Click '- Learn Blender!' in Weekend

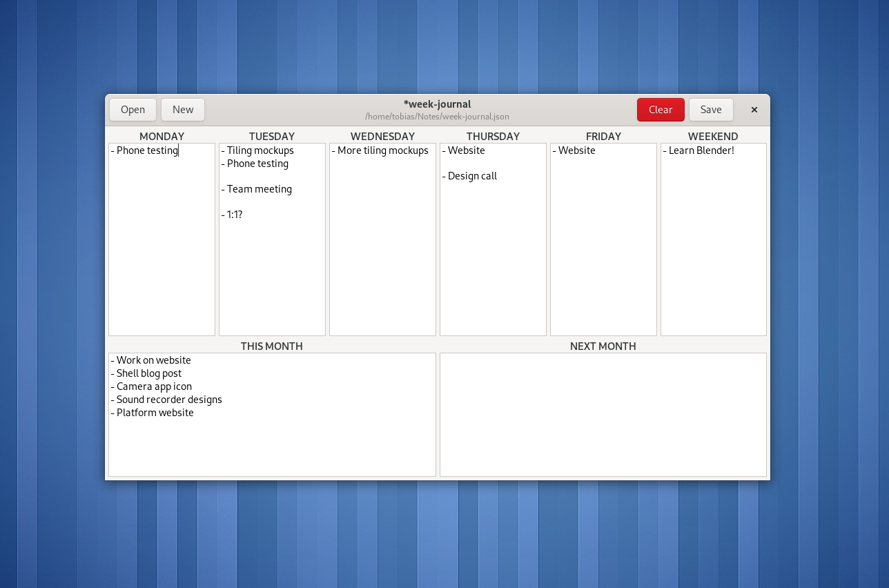point(698,150)
